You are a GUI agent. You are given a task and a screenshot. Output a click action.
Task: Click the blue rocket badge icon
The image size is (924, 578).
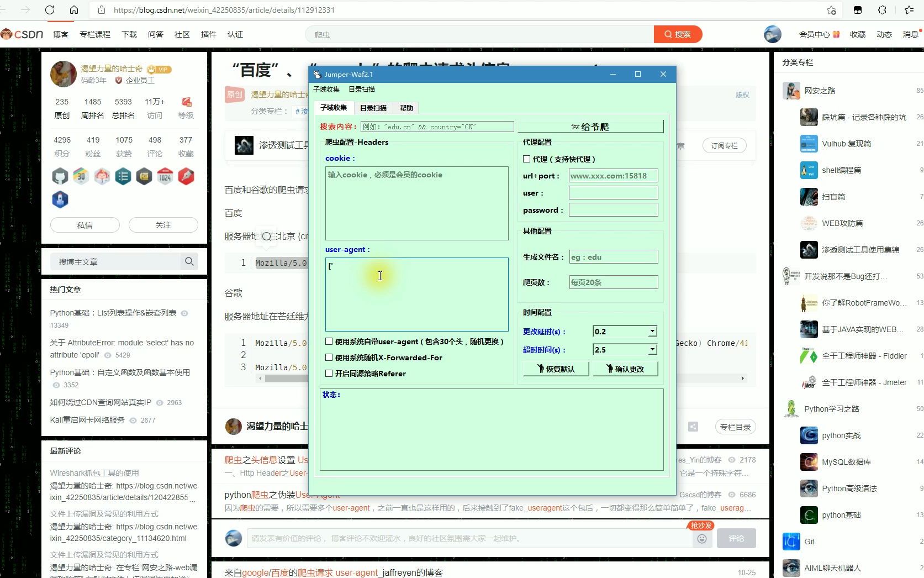point(60,199)
